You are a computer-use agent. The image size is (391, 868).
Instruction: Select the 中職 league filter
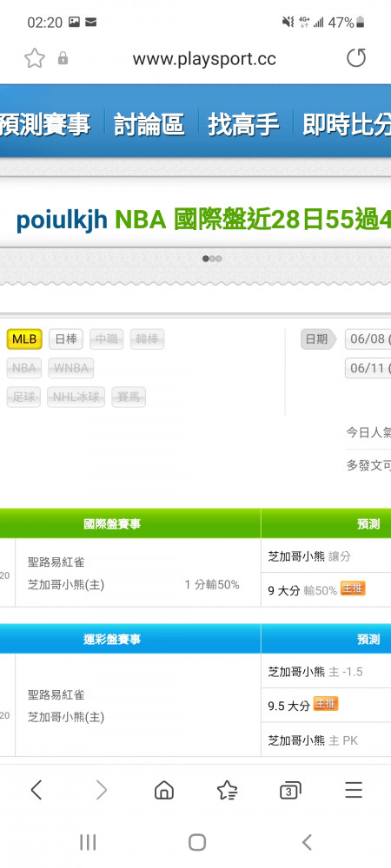pyautogui.click(x=107, y=339)
